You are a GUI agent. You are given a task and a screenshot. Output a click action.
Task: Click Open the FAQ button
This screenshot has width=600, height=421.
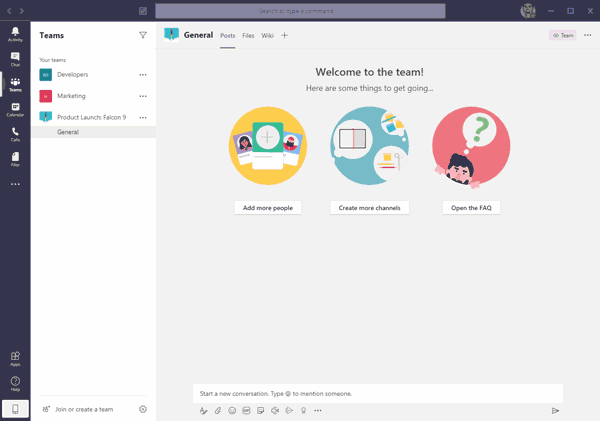click(x=471, y=208)
